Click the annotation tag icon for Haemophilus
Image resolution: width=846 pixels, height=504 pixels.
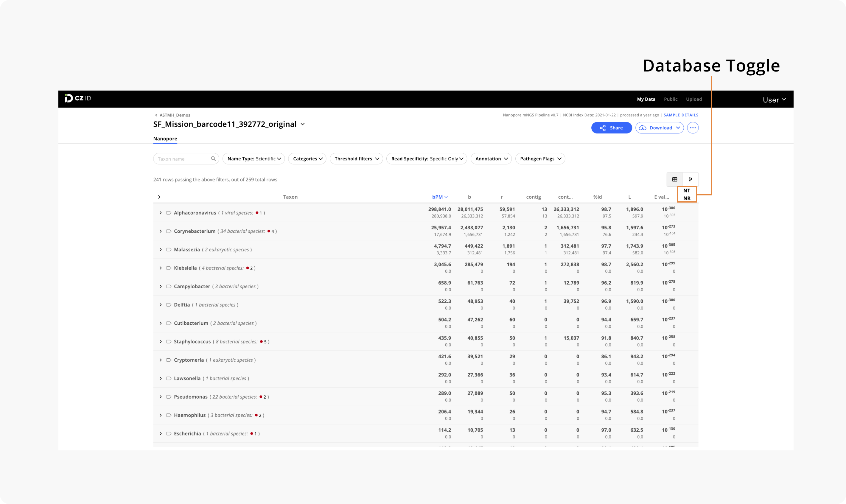(x=168, y=415)
